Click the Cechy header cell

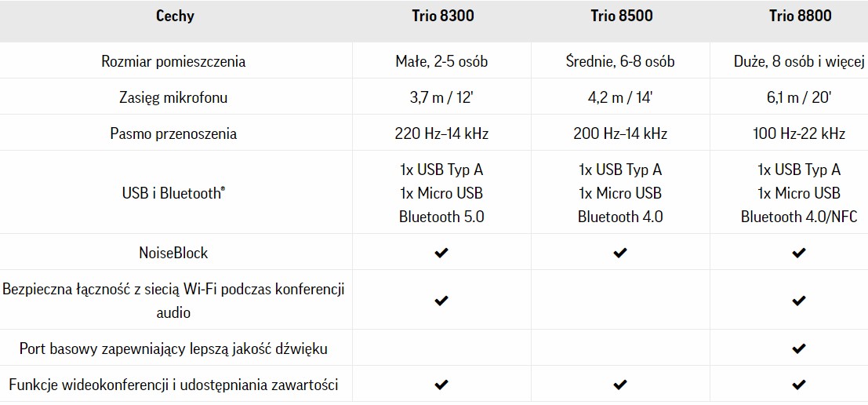(x=175, y=16)
